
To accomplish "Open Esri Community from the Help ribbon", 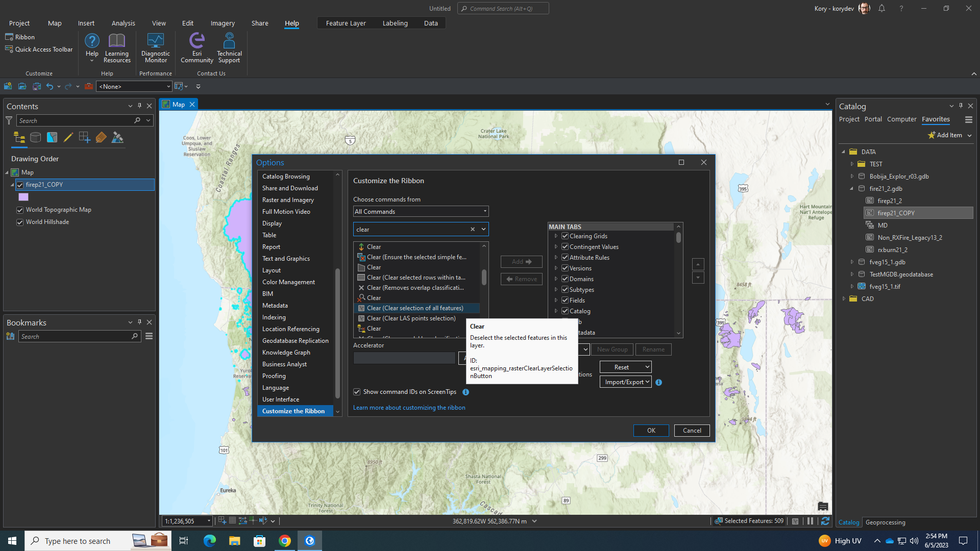I will tap(197, 47).
